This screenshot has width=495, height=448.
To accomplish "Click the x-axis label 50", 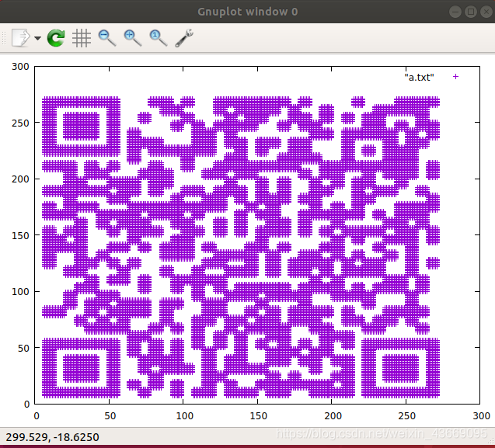I will point(110,416).
